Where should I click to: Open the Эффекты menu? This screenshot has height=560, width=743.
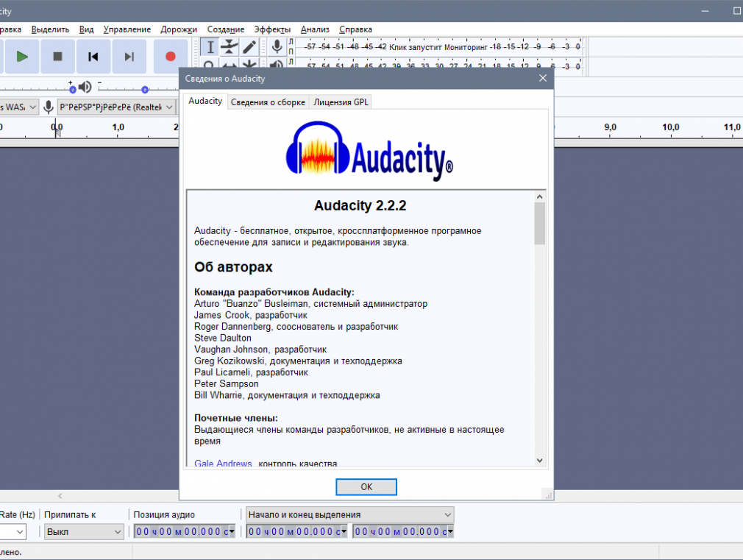(x=272, y=29)
